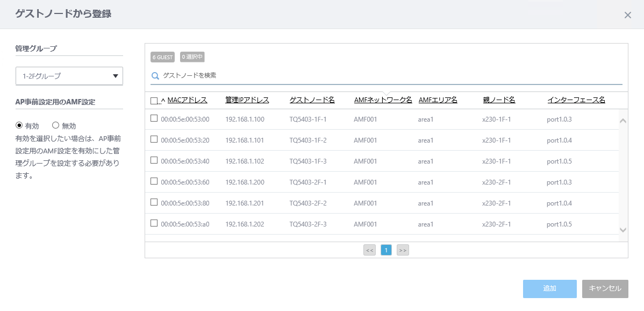644x311 pixels.
Task: Click the search magnifier icon
Action: 155,75
